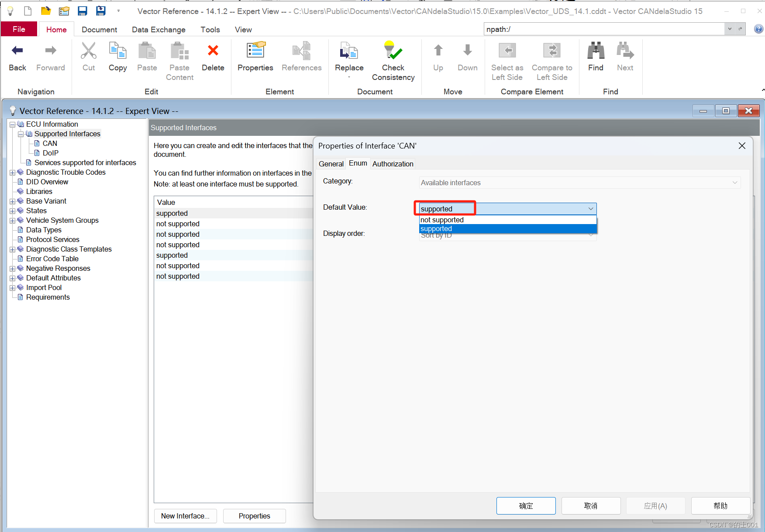Select the DoIP tree item

coord(50,153)
